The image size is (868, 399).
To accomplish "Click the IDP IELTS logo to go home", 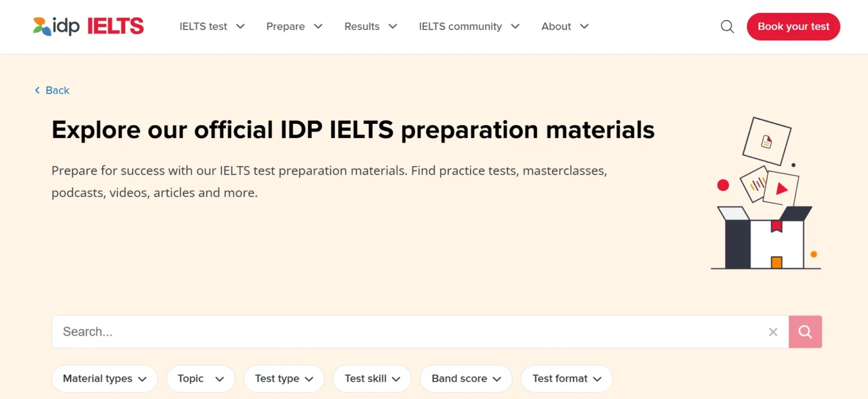I will (87, 26).
